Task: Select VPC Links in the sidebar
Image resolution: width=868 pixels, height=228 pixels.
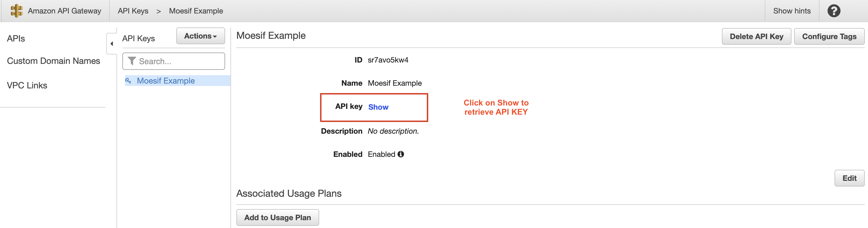Action: (x=27, y=85)
